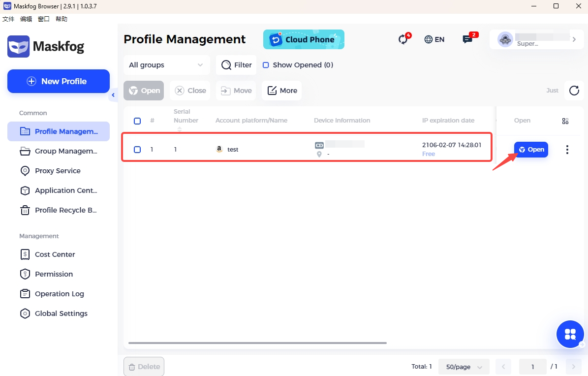Viewport: 588px width, 376px height.
Task: Open the 窗口 menu
Action: (x=43, y=19)
